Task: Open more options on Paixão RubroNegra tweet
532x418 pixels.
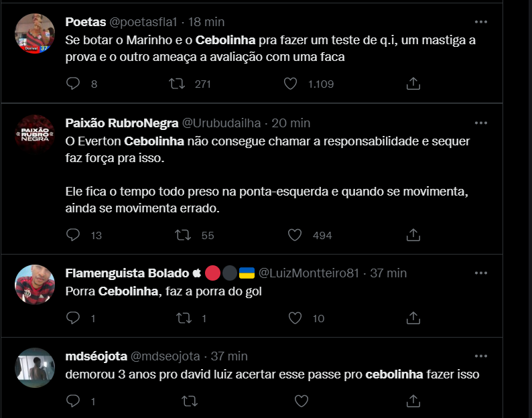Action: point(481,123)
